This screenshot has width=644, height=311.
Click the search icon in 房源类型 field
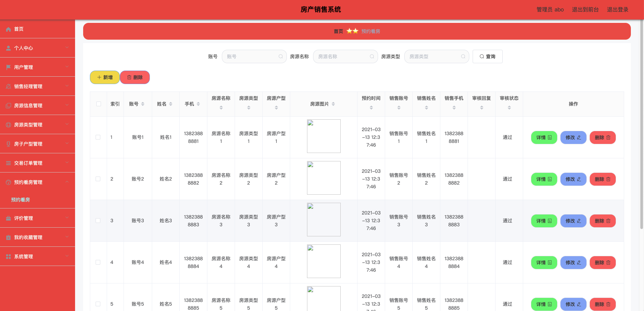click(x=463, y=56)
